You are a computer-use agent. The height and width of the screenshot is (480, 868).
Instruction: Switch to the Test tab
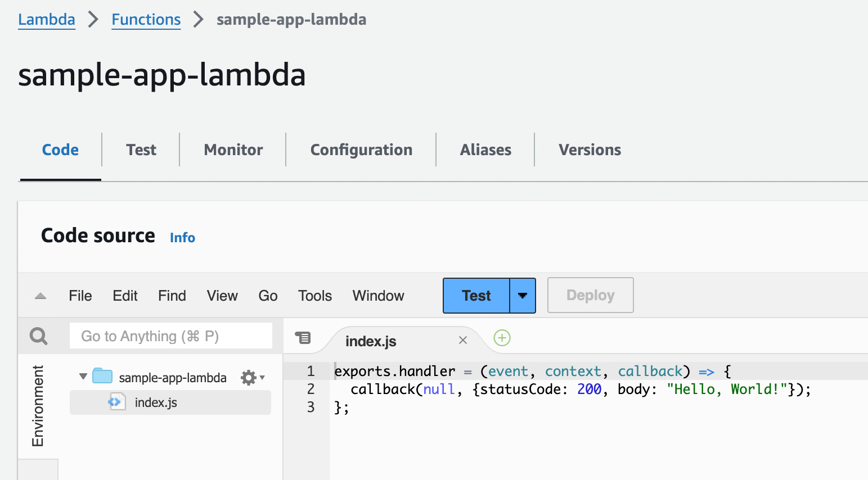click(141, 150)
